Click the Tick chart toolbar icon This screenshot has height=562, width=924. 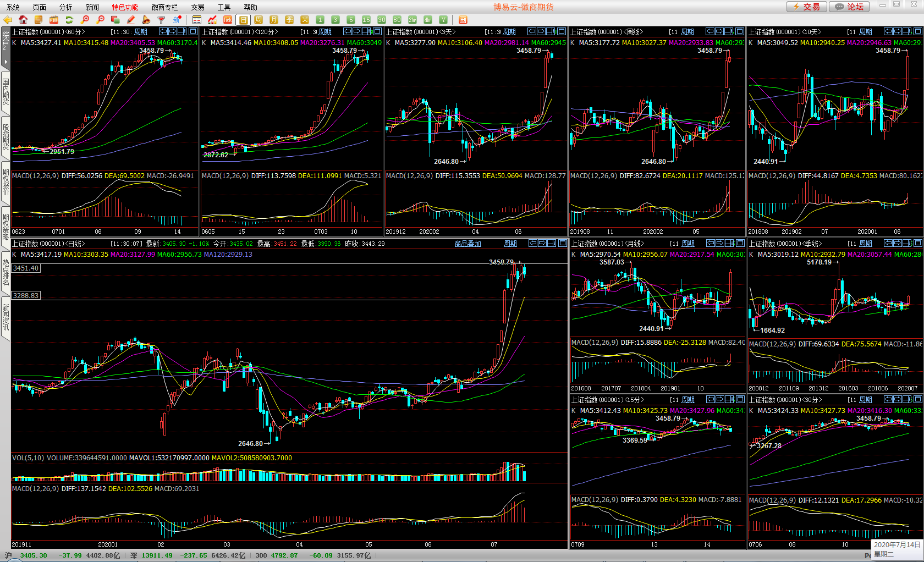point(227,20)
